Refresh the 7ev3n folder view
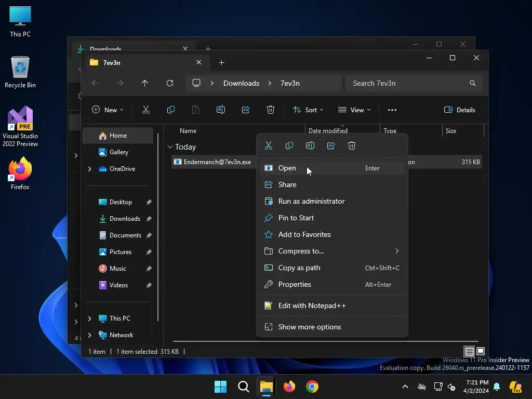 click(x=170, y=83)
